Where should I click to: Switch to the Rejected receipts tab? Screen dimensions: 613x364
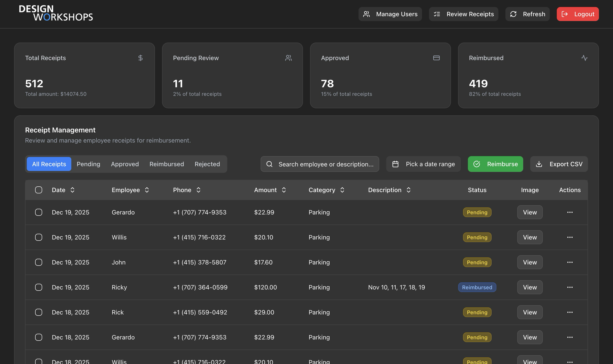tap(207, 164)
